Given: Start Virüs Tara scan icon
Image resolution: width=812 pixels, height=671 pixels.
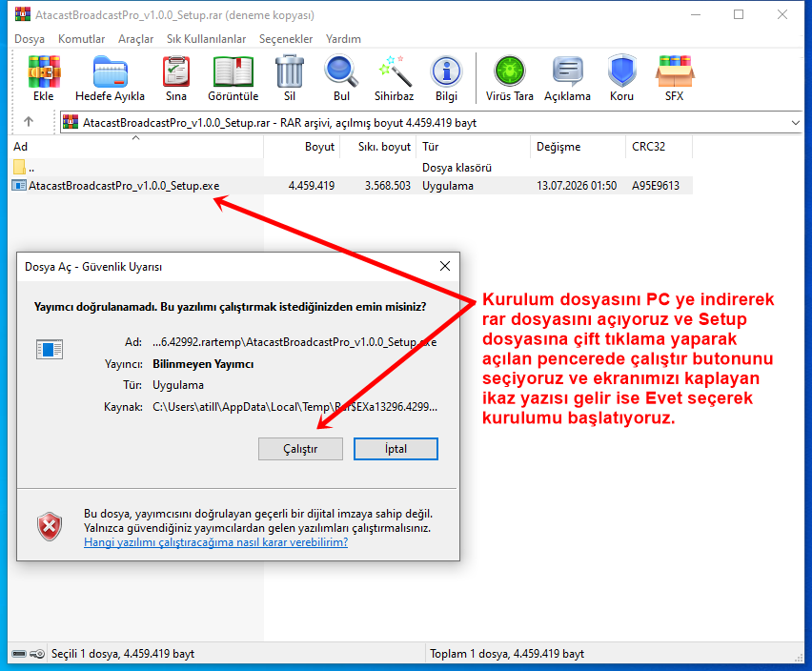Looking at the screenshot, I should click(510, 71).
